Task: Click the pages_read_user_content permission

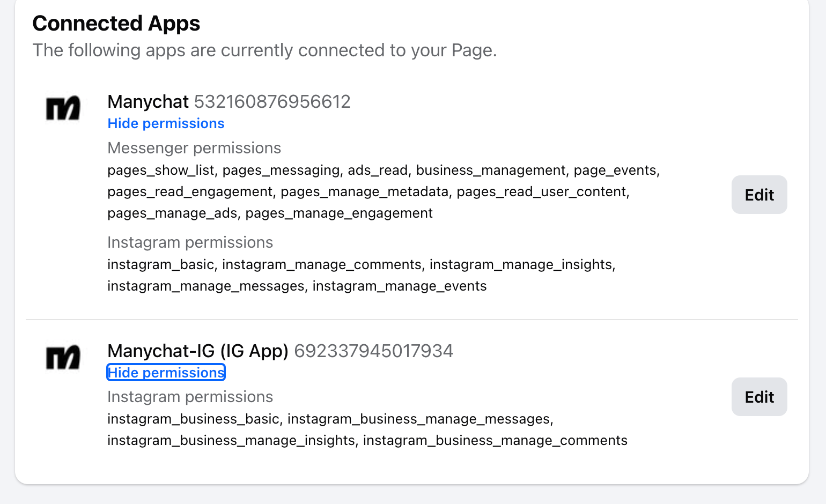Action: (541, 191)
